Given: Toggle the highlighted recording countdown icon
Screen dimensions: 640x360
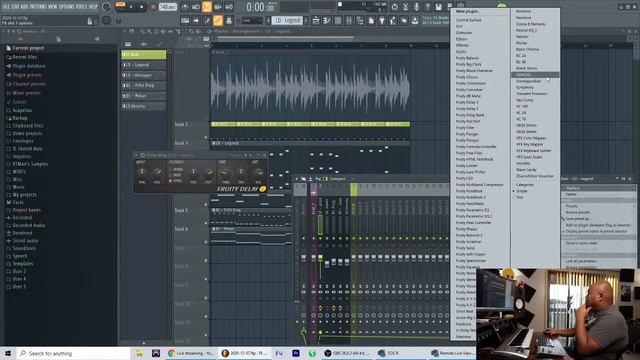Looking at the screenshot, I should [x=207, y=7].
